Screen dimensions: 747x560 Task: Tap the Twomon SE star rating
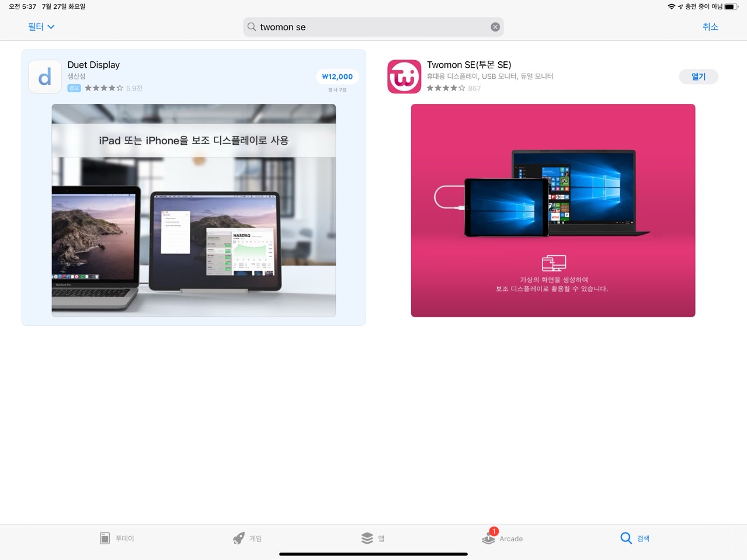pyautogui.click(x=446, y=88)
